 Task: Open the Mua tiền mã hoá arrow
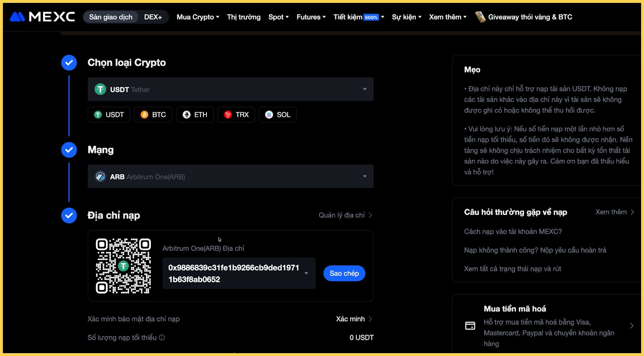(x=632, y=326)
